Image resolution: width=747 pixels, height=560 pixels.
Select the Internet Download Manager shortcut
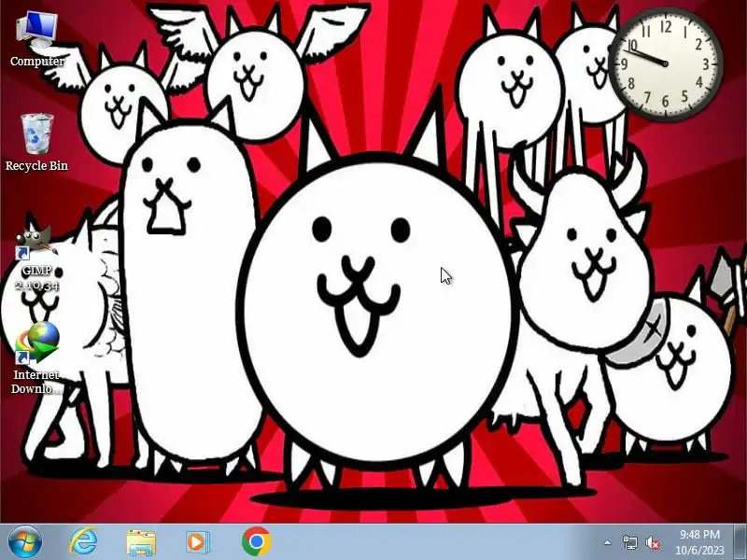(x=36, y=358)
